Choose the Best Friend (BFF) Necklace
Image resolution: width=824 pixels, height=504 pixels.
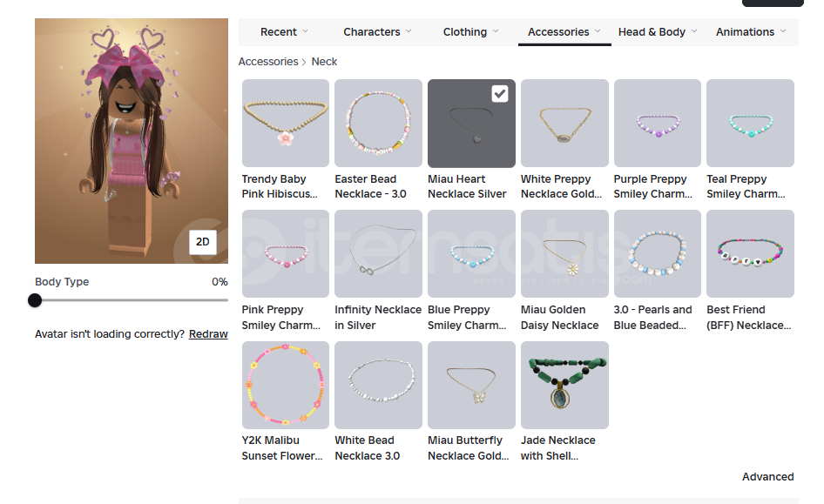tap(750, 254)
